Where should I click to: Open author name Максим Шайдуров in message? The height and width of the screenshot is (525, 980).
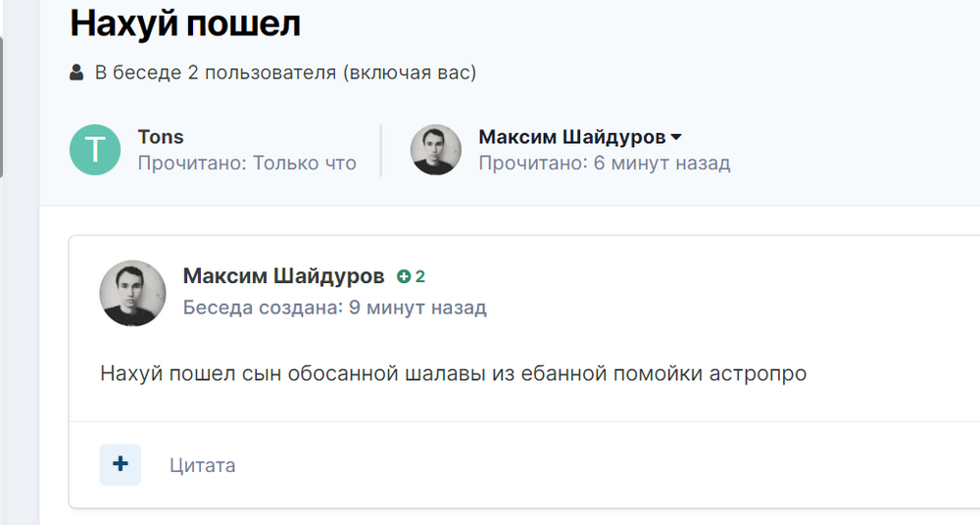click(284, 275)
